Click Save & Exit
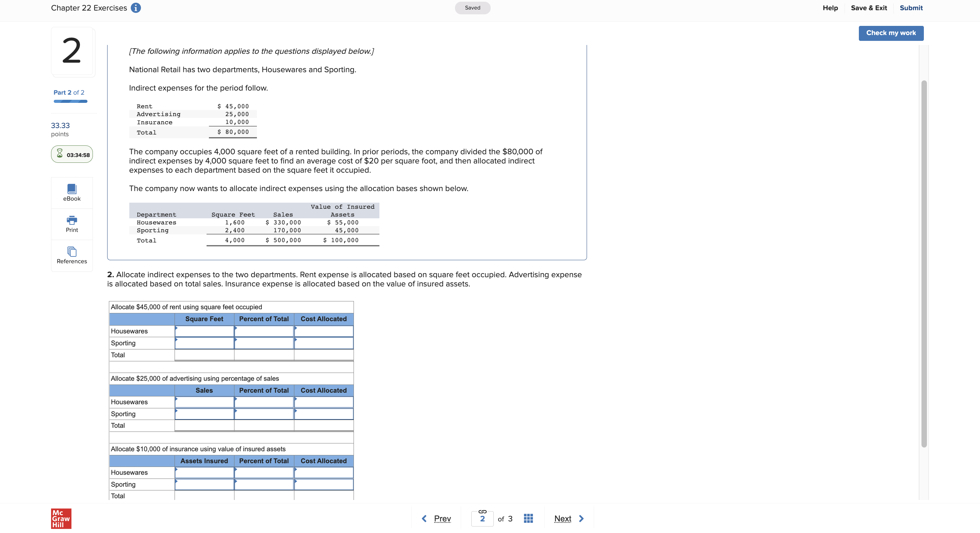Viewport: 980px width, 533px height. click(x=869, y=7)
